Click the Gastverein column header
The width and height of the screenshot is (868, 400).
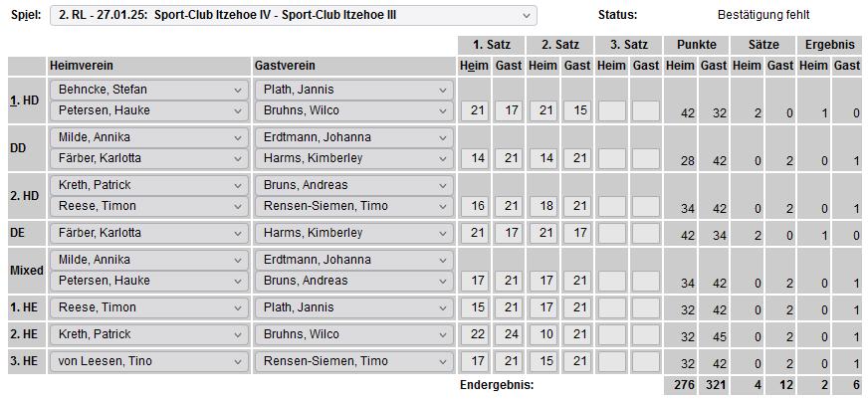[x=353, y=65]
